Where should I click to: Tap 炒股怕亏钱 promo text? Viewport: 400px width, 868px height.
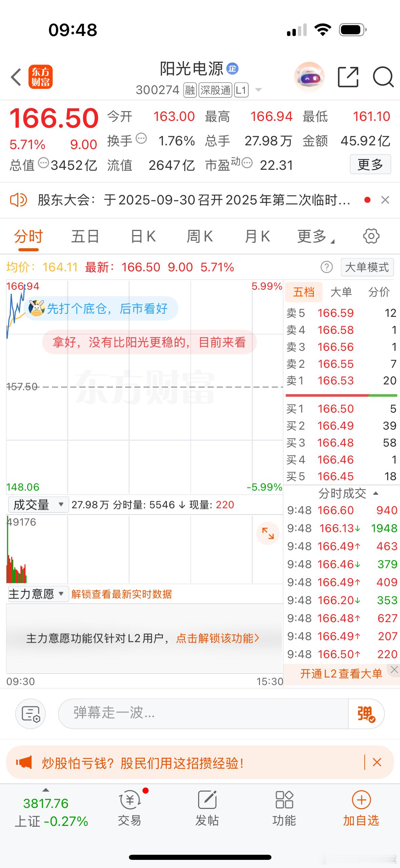(x=143, y=763)
